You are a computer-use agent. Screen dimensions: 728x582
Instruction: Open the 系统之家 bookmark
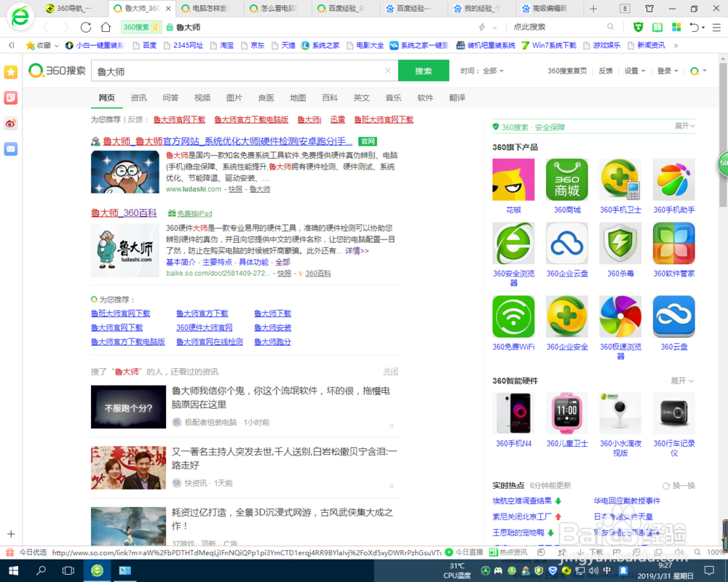click(x=321, y=46)
